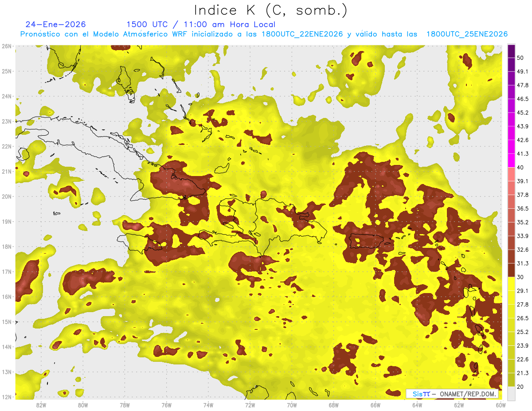Image resolution: width=532 pixels, height=411 pixels.
Task: Click the yellow 29.1 legend color band
Action: click(511, 284)
